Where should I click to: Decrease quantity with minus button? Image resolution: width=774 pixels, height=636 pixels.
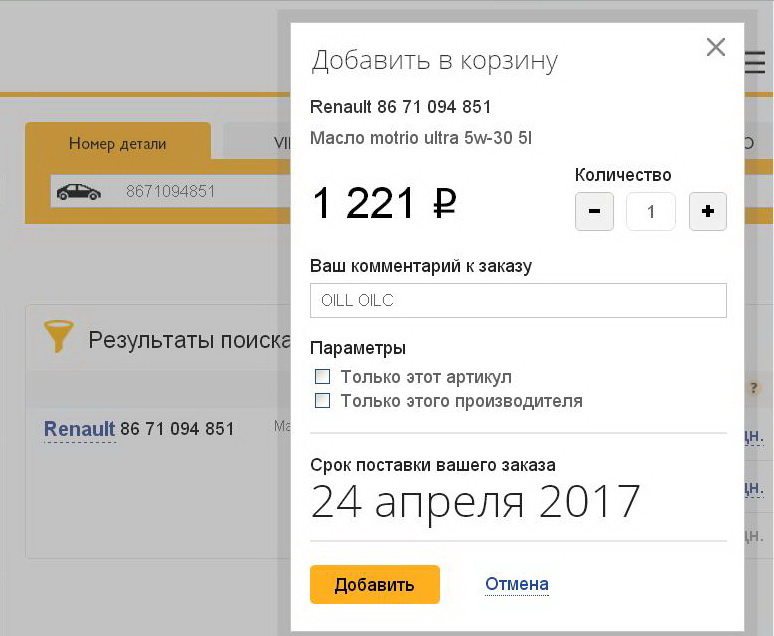pos(594,211)
